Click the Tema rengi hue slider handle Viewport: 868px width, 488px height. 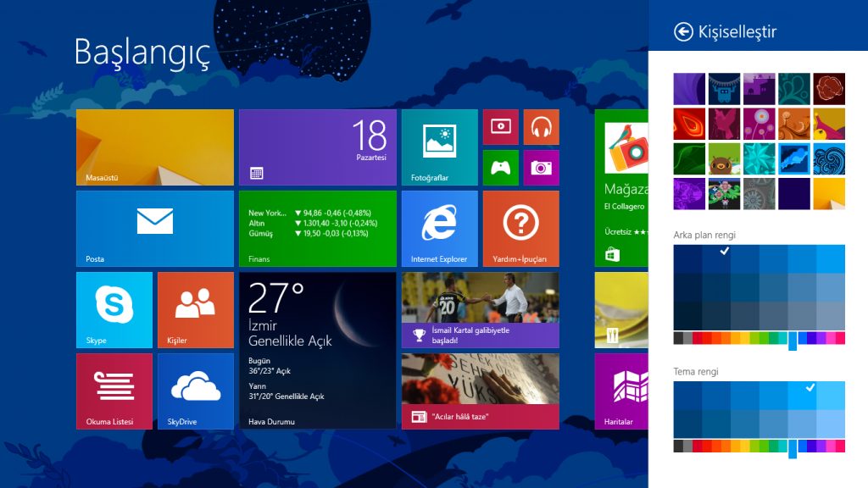[793, 448]
